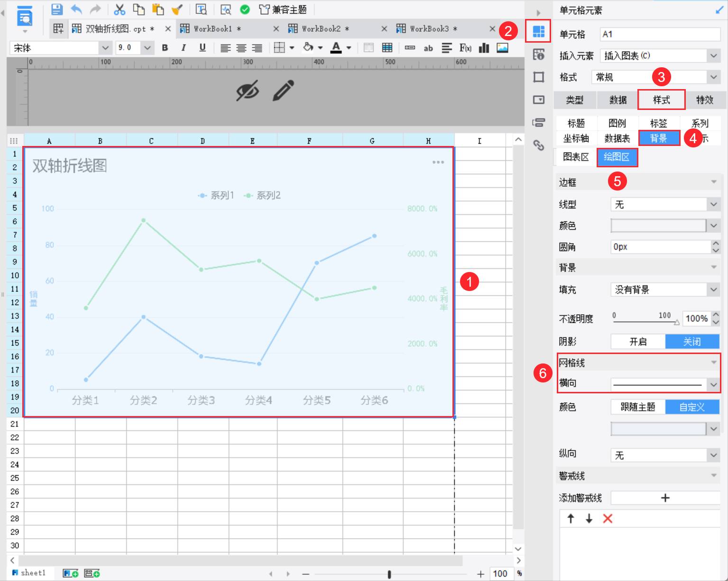728x581 pixels.
Task: Add a warning line with plus button
Action: point(665,498)
